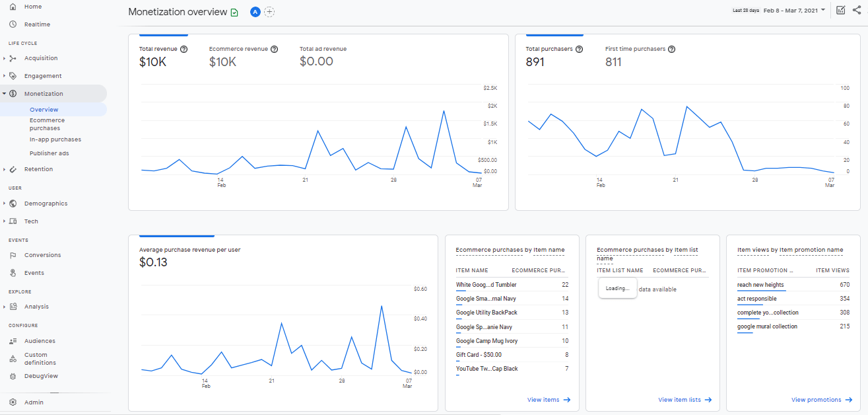Image resolution: width=868 pixels, height=415 pixels.
Task: Click the Acquisition icon
Action: tap(13, 58)
